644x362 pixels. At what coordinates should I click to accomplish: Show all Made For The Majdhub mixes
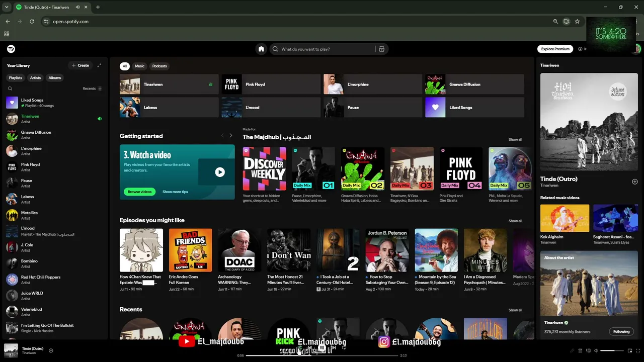click(x=515, y=139)
